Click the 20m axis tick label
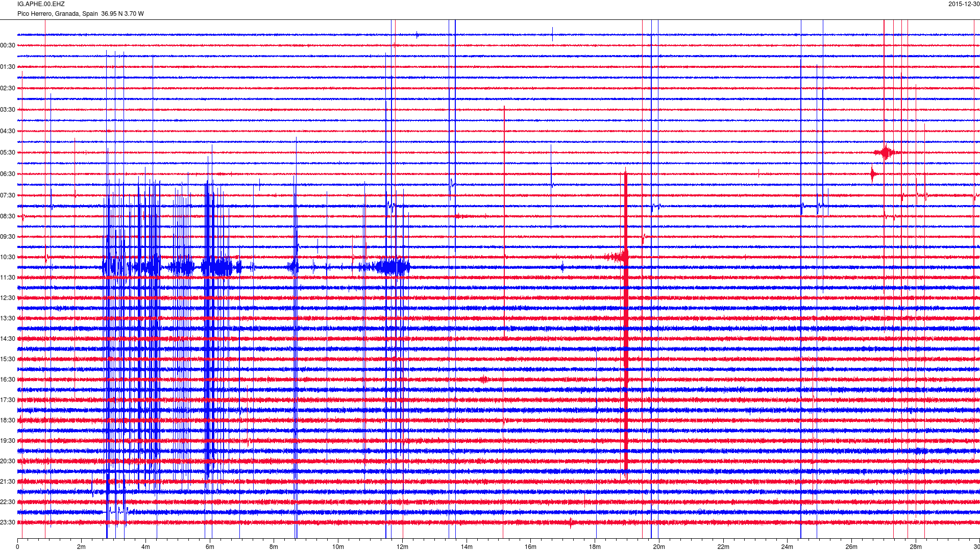Screen dimensions: 980x551 (659, 547)
